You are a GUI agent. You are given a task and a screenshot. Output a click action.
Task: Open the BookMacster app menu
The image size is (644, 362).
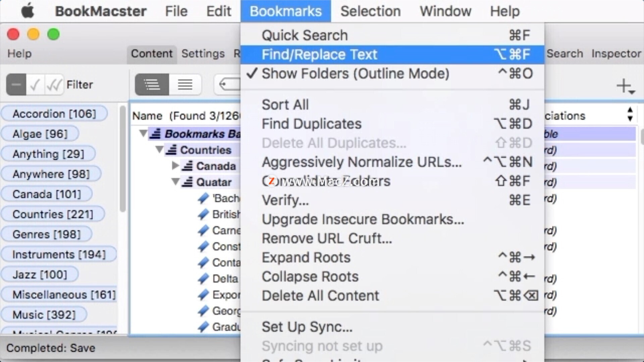(x=101, y=11)
